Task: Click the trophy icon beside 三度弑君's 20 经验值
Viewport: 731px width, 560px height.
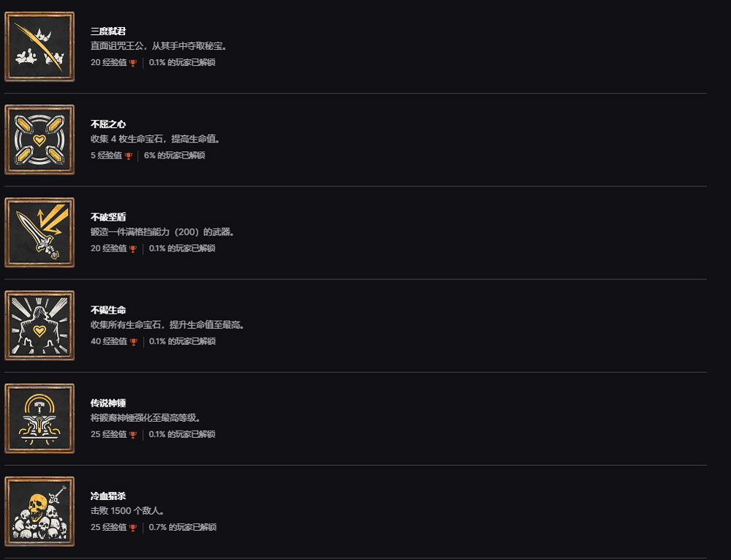Action: click(133, 63)
